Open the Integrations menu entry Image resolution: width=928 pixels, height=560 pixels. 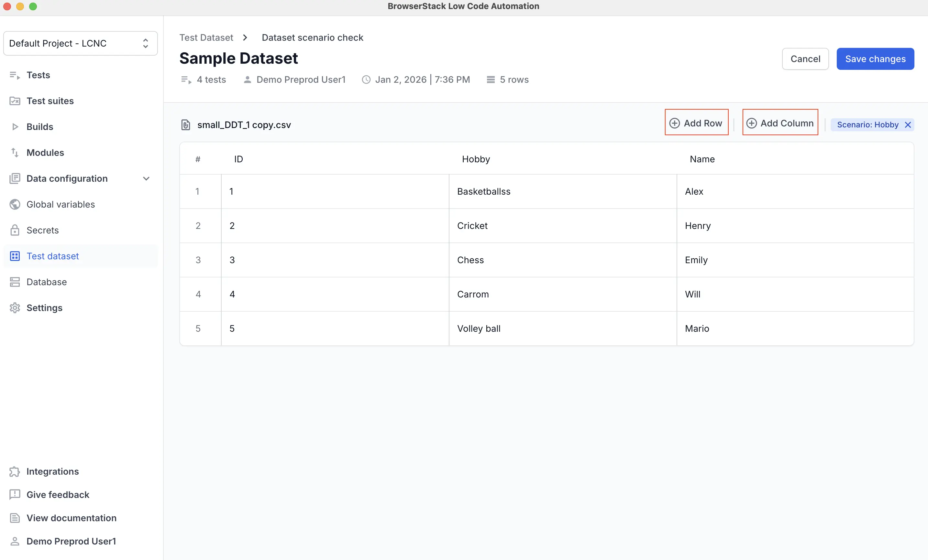[52, 471]
